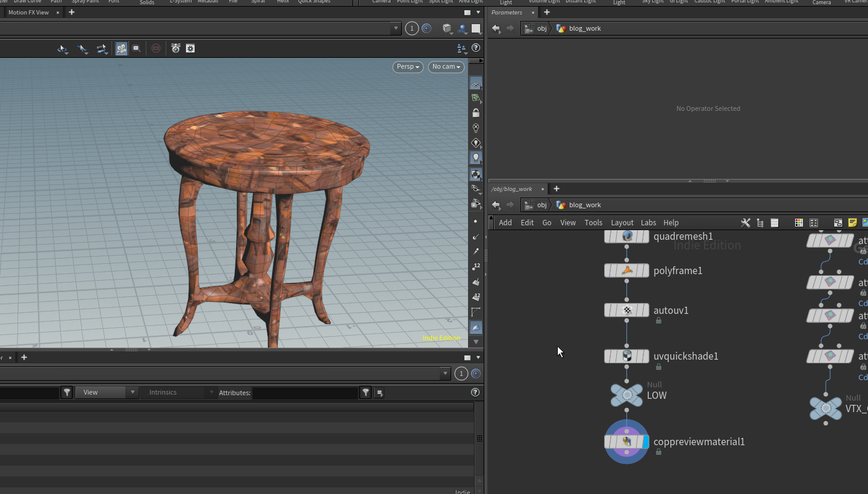Toggle reference plane display in viewport
Viewport: 868px width, 494px height.
tap(476, 84)
